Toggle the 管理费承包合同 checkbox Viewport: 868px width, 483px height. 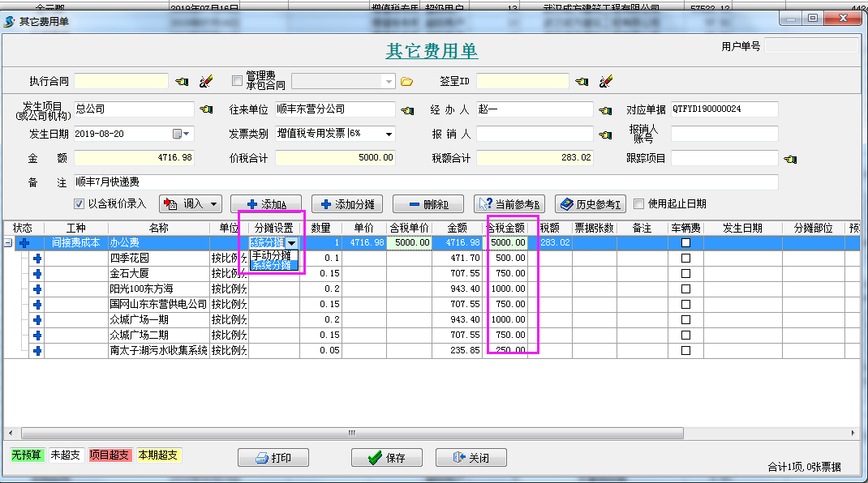click(x=237, y=81)
